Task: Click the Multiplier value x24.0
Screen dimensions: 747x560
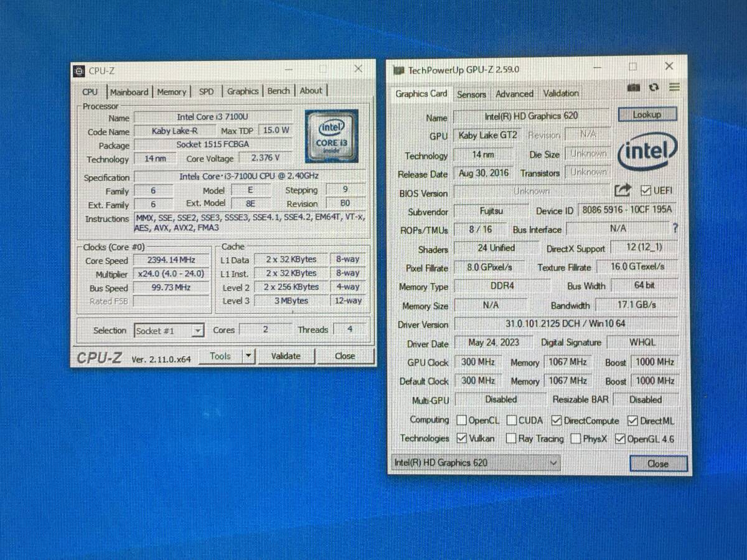Action: point(172,274)
